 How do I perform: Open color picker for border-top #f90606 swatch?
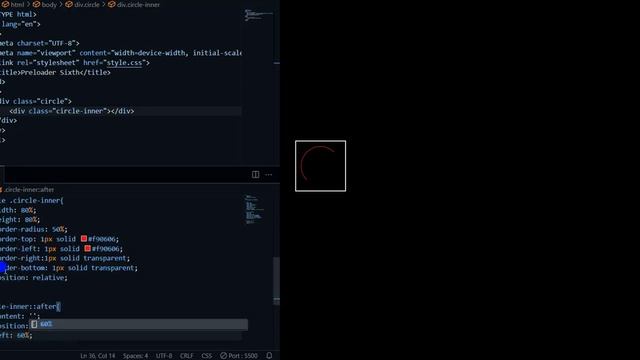[84, 239]
